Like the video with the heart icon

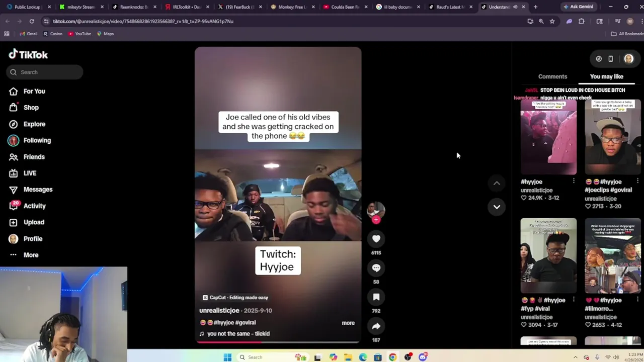[376, 239]
